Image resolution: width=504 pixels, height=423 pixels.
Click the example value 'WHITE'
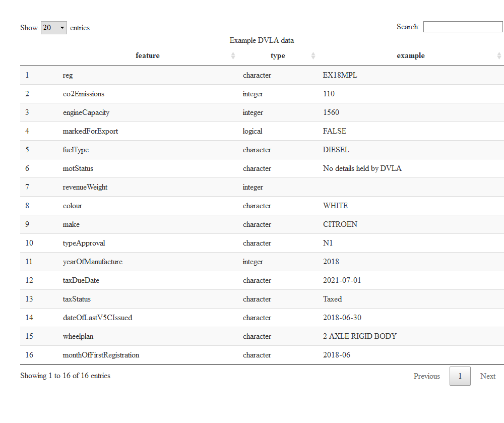point(335,206)
